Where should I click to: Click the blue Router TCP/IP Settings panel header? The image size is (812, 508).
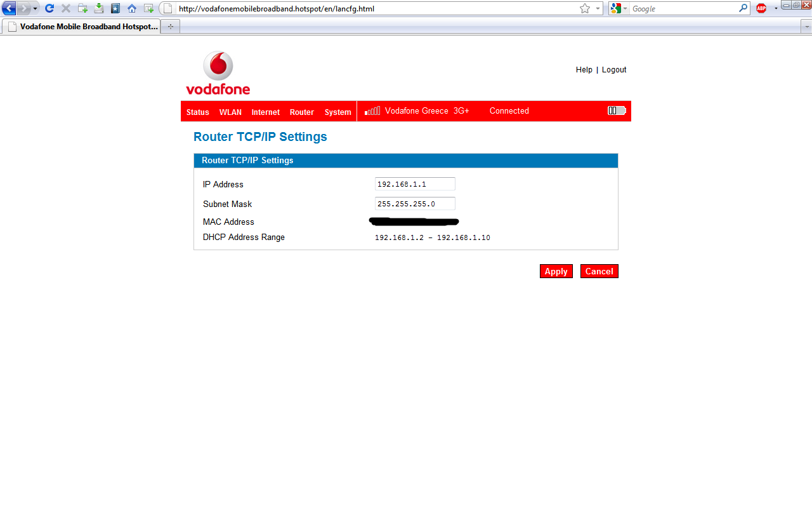[x=406, y=161]
